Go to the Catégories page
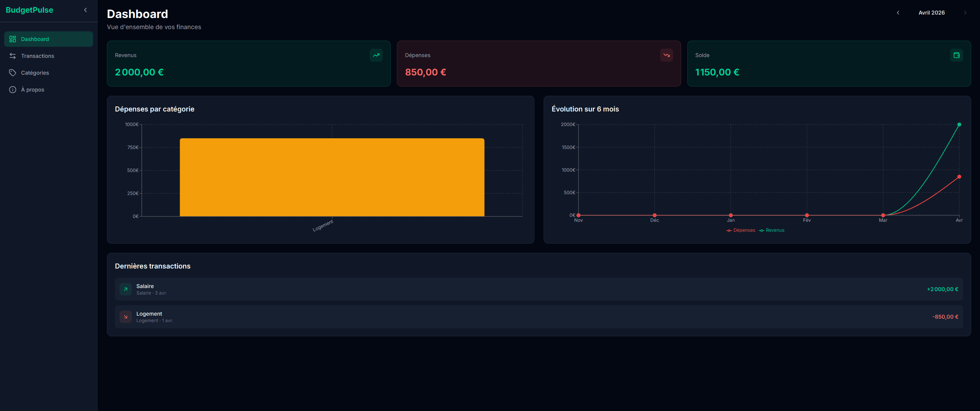The image size is (980, 411). coord(49,73)
